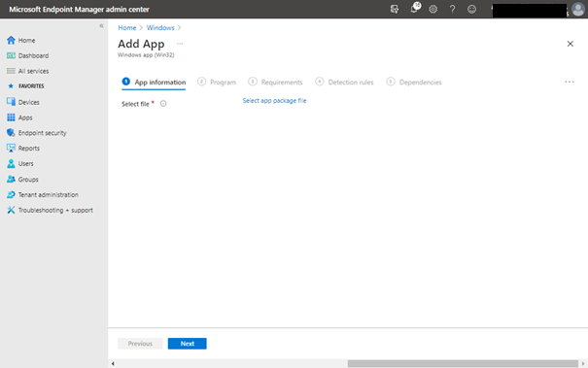Show the Select file info tooltip icon
Viewport: 588px width, 368px height.
[x=163, y=104]
